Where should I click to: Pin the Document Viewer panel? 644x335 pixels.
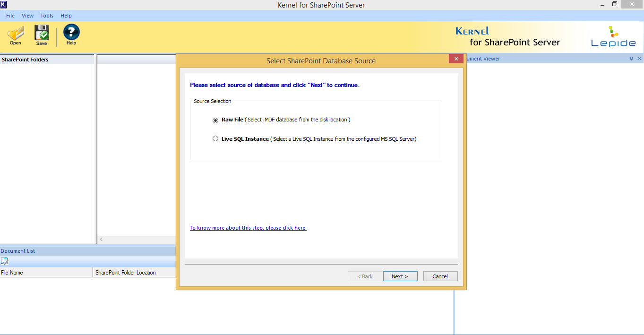click(x=631, y=59)
